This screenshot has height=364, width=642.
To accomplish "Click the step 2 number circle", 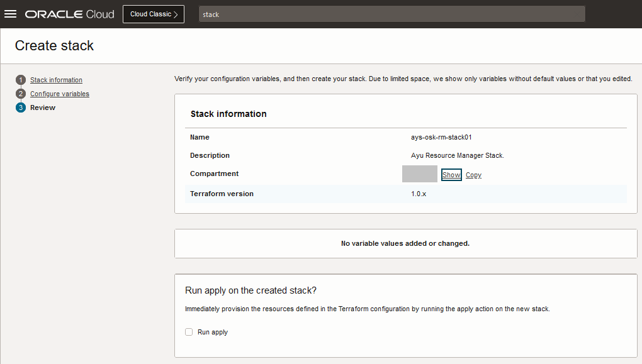I will (21, 94).
